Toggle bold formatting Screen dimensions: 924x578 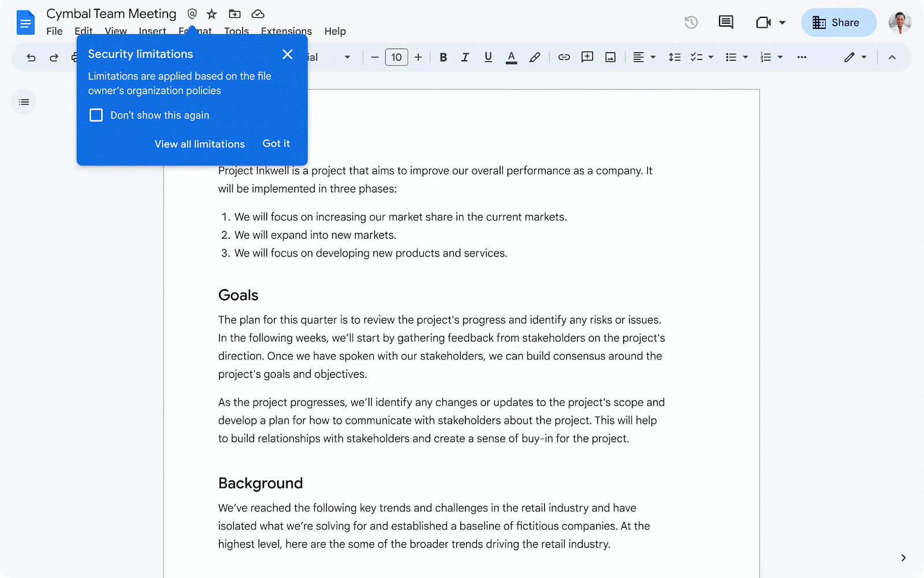pos(443,57)
